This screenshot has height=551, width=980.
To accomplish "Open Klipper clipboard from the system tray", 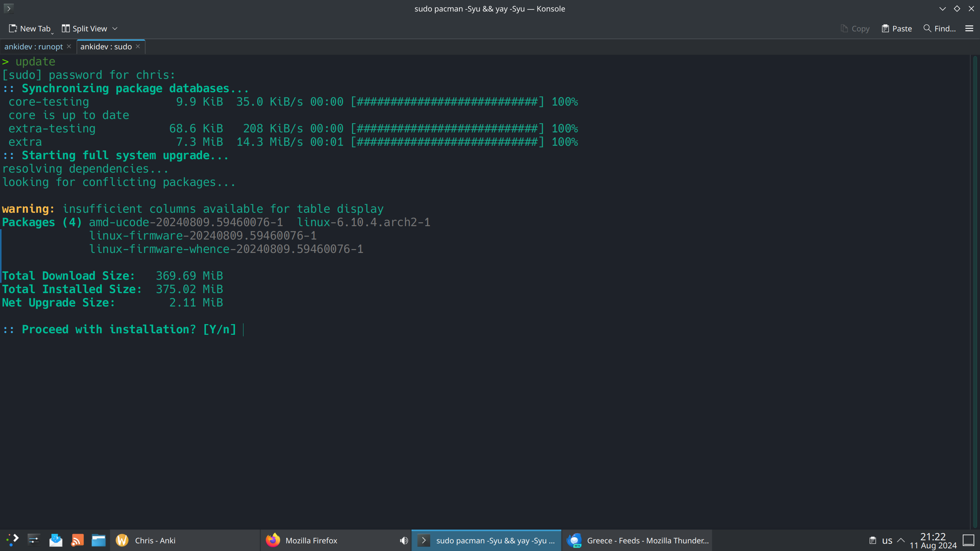I will pos(873,540).
